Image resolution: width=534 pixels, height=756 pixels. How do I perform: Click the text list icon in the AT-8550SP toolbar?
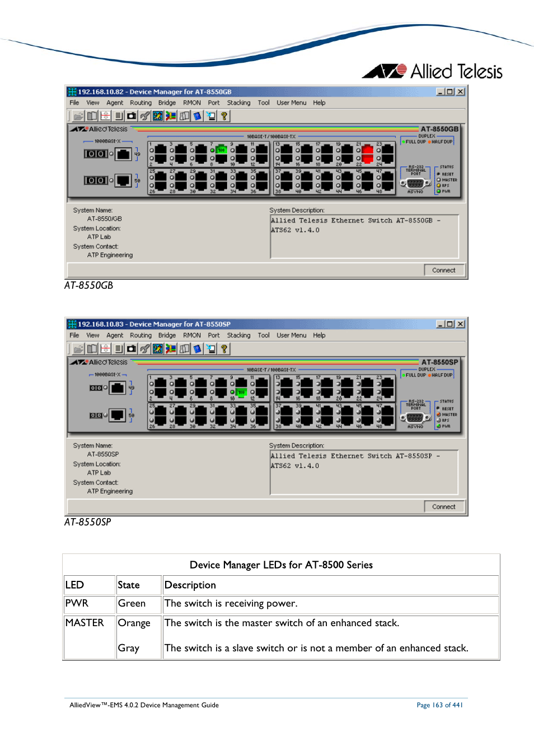pos(118,349)
